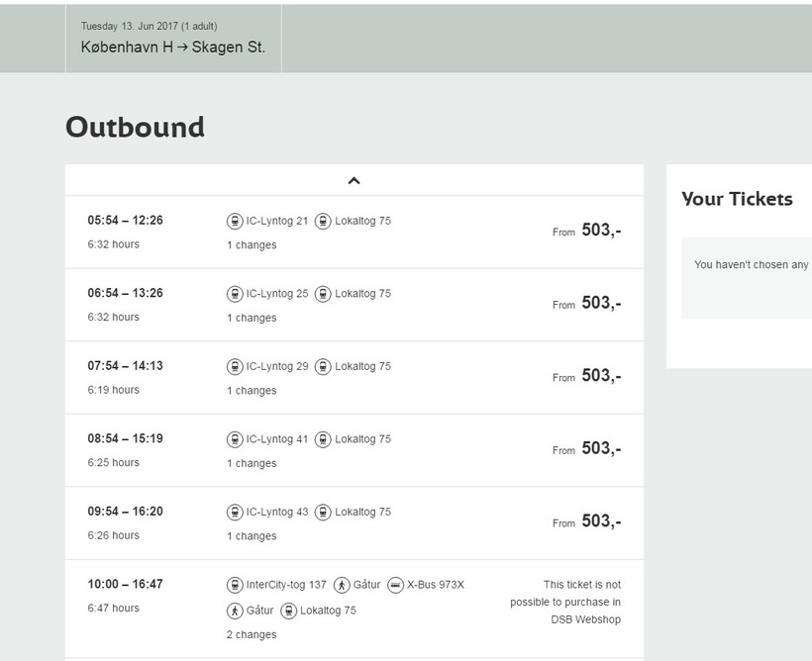Pick the 07:54 – 14:13 departure

pyautogui.click(x=125, y=366)
